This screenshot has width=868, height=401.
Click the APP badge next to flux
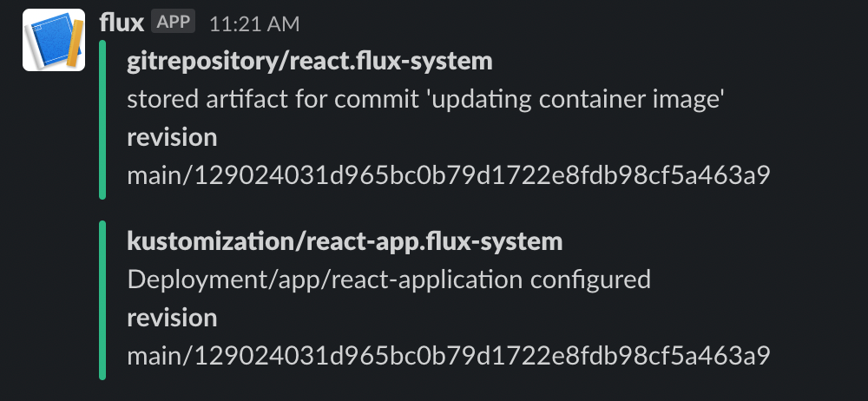(x=174, y=23)
